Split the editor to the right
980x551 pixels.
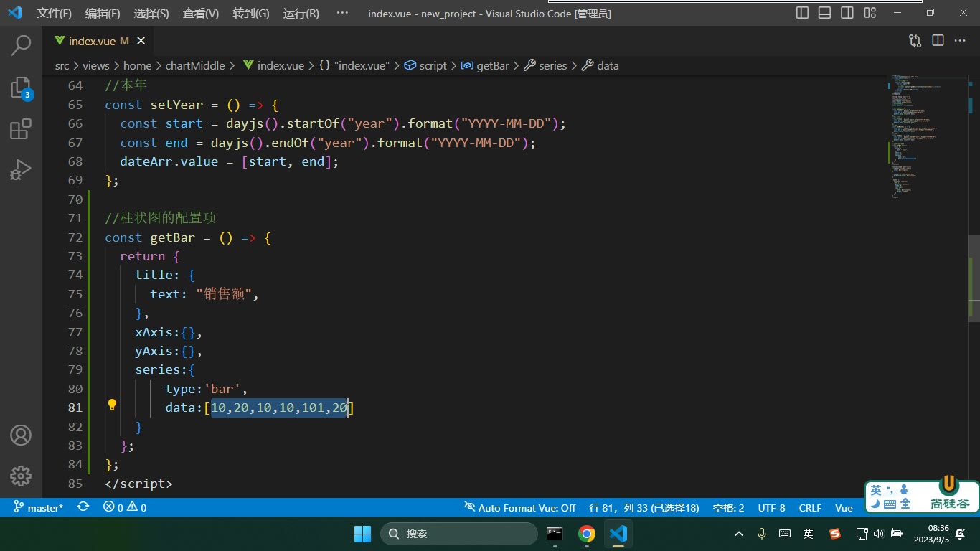coord(938,41)
